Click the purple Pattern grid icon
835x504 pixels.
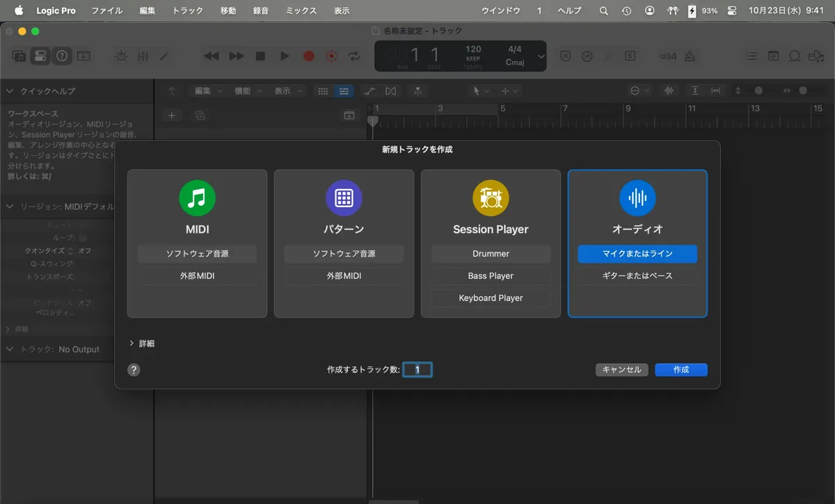pos(344,198)
